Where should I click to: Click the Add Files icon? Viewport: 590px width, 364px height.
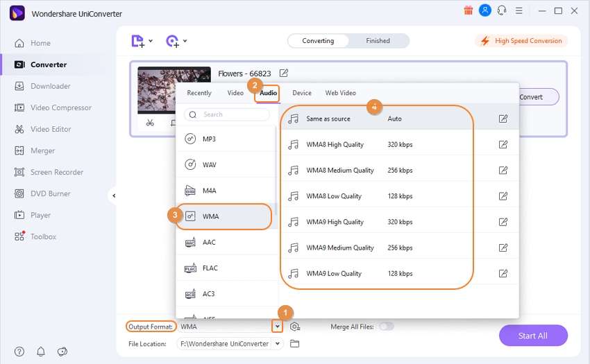coord(137,41)
